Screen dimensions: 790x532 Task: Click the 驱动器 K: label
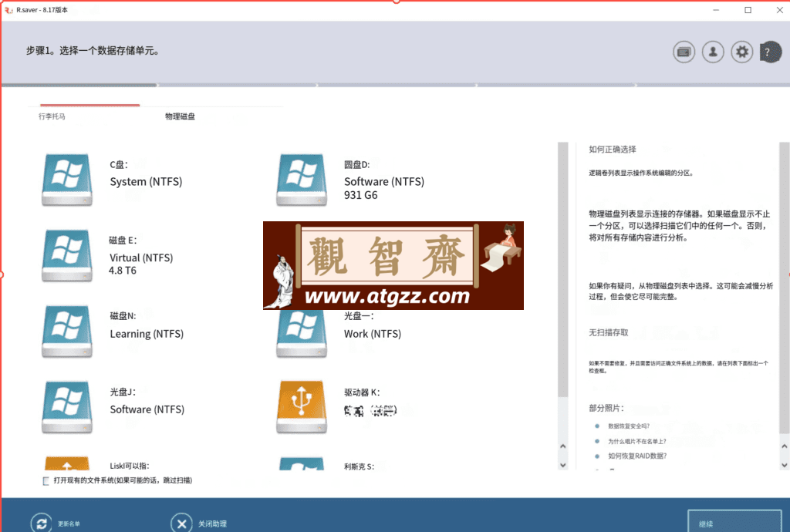coord(362,392)
